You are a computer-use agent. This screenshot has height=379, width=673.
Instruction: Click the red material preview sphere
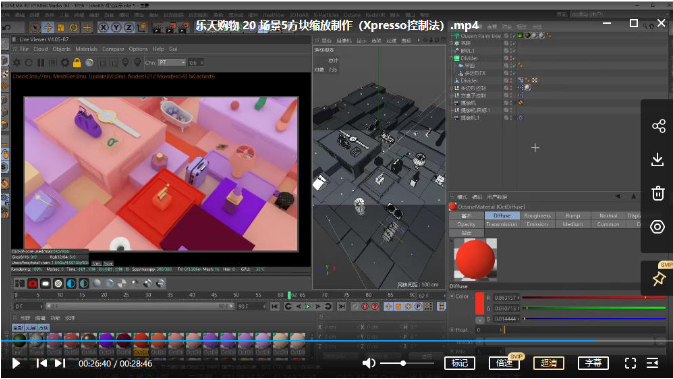click(475, 259)
